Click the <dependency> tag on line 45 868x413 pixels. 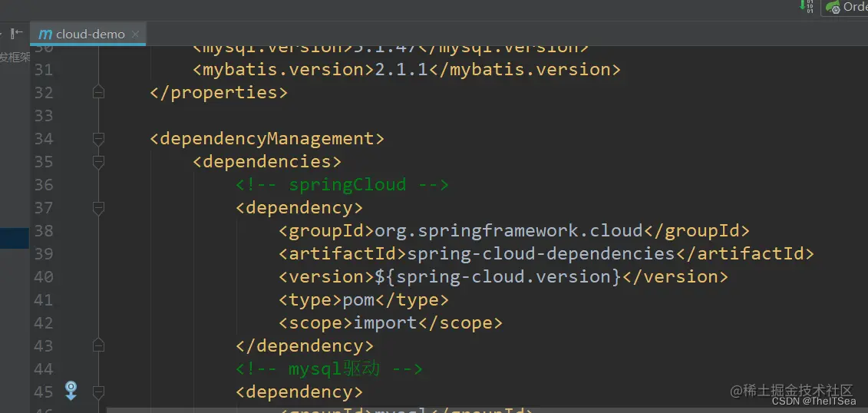coord(299,392)
